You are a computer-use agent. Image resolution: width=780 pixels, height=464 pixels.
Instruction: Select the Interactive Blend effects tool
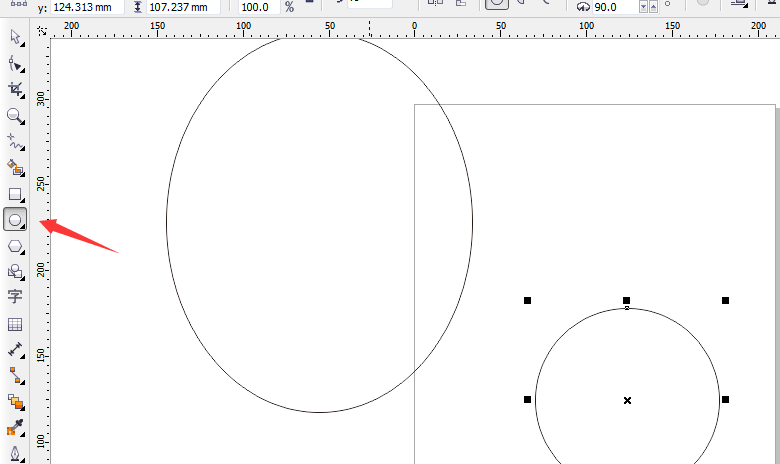pos(15,402)
